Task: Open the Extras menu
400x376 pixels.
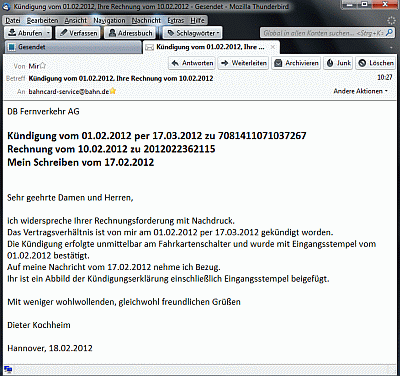Action: (176, 21)
